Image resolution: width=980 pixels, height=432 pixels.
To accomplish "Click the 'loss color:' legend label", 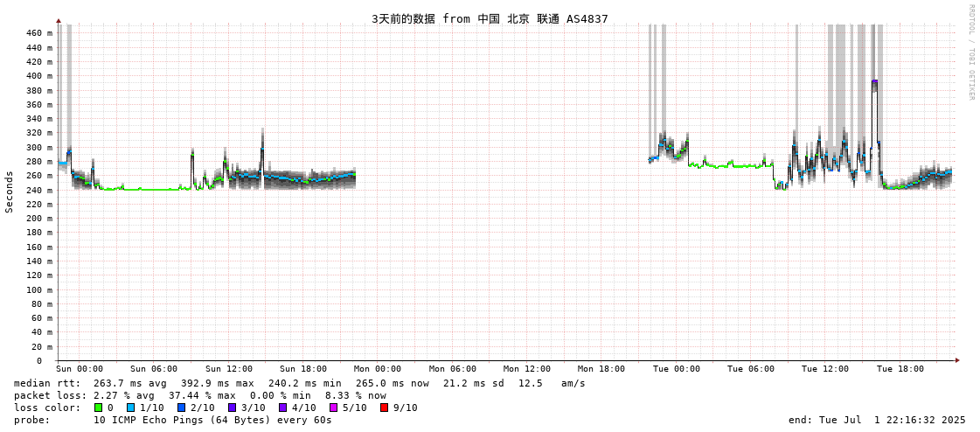I will [47, 408].
